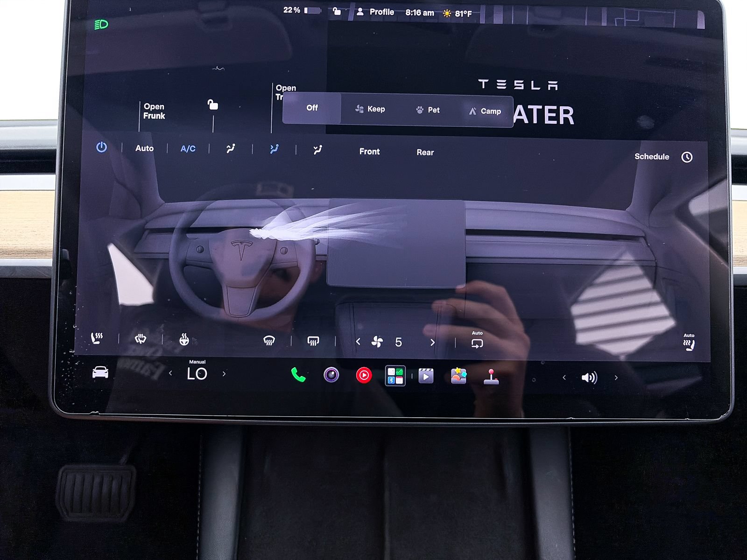Toggle the feet-level airflow vent icon
Screen dimensions: 747x560
point(317,150)
